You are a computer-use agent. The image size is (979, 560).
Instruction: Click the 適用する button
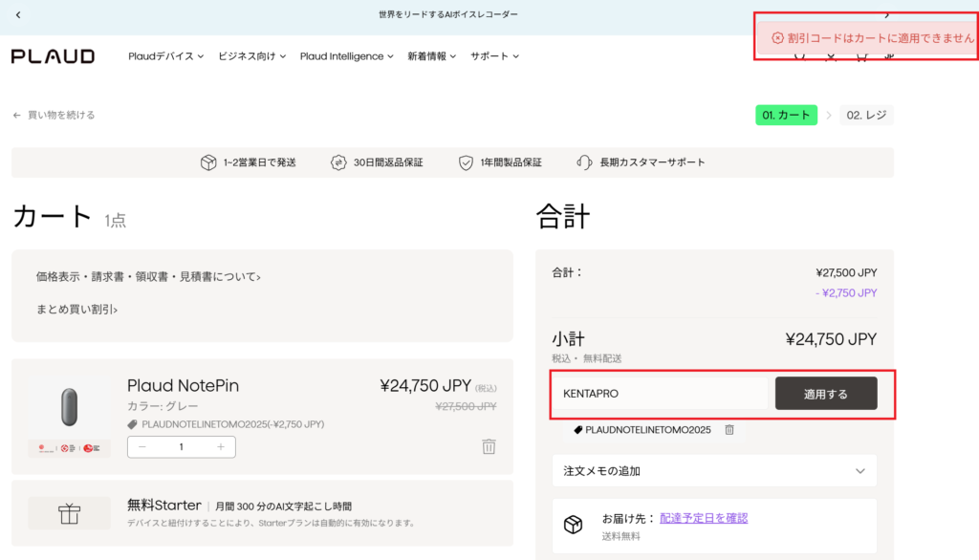826,394
